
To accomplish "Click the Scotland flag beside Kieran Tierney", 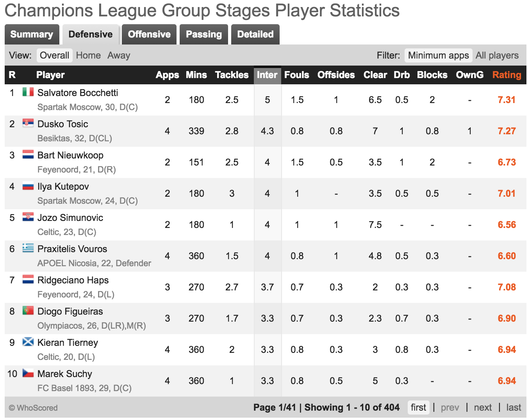I will pyautogui.click(x=28, y=342).
